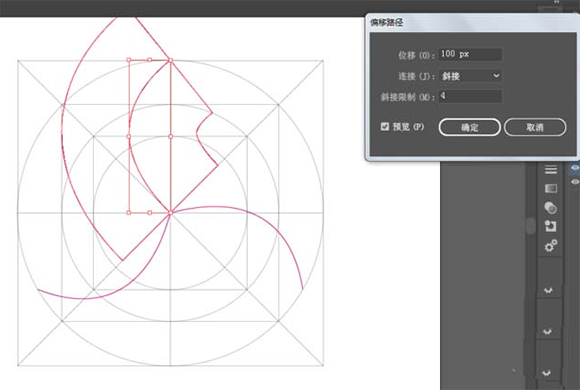
Task: Select the anchor point at the guide circle center
Action: click(x=171, y=213)
